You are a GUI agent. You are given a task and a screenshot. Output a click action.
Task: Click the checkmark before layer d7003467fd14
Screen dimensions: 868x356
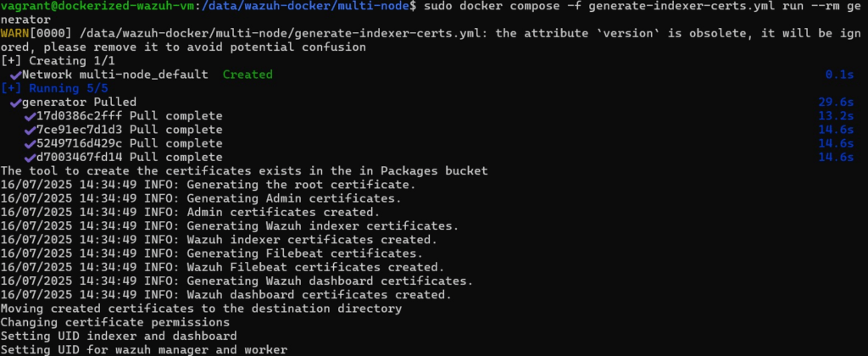point(30,157)
